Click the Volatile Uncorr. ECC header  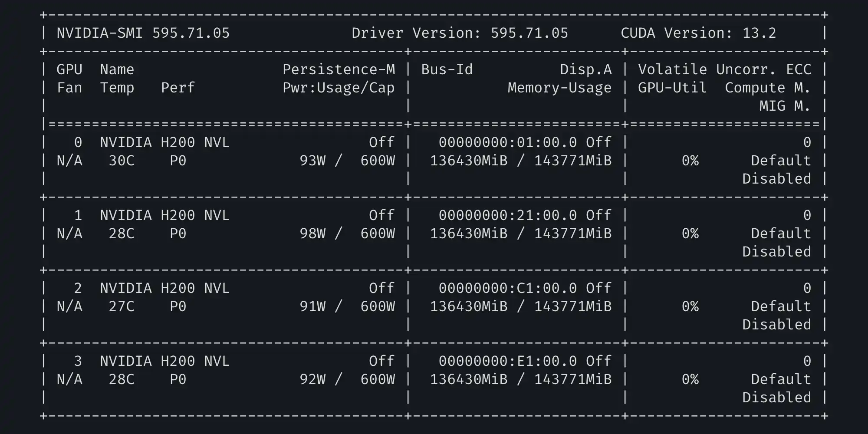tap(724, 69)
